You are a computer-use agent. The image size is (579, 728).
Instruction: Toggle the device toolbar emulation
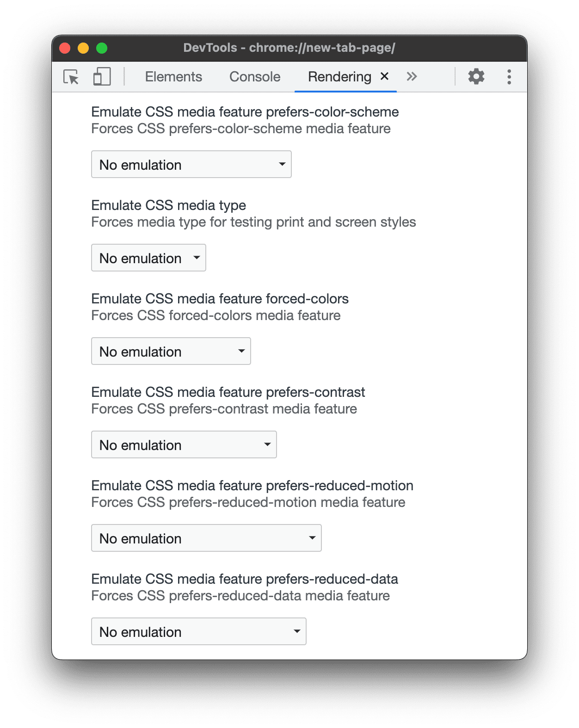tap(101, 76)
